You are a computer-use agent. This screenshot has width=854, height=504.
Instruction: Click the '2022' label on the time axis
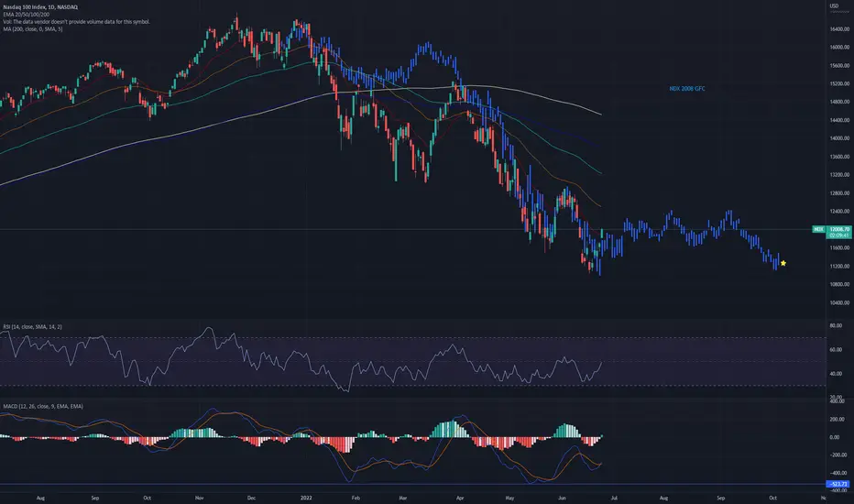point(306,498)
